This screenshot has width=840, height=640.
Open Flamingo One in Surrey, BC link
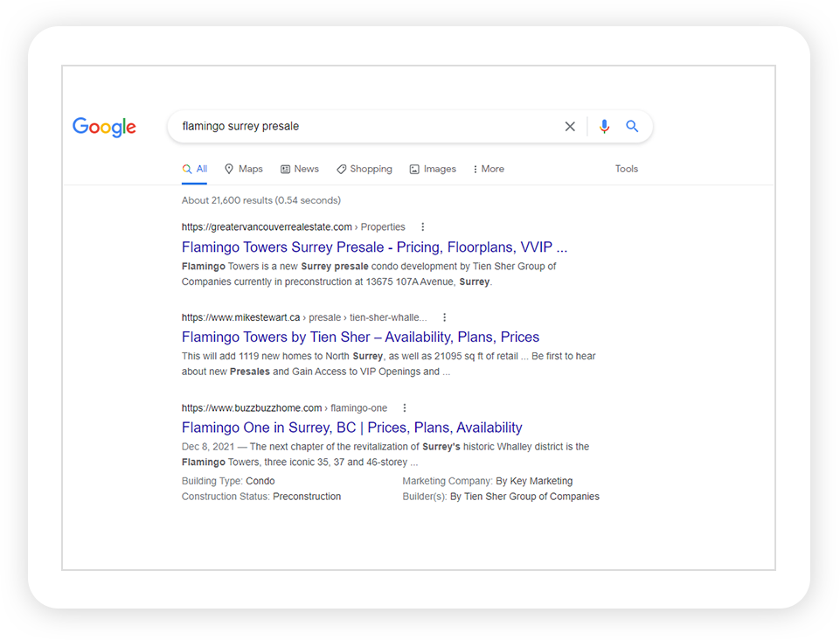[351, 428]
